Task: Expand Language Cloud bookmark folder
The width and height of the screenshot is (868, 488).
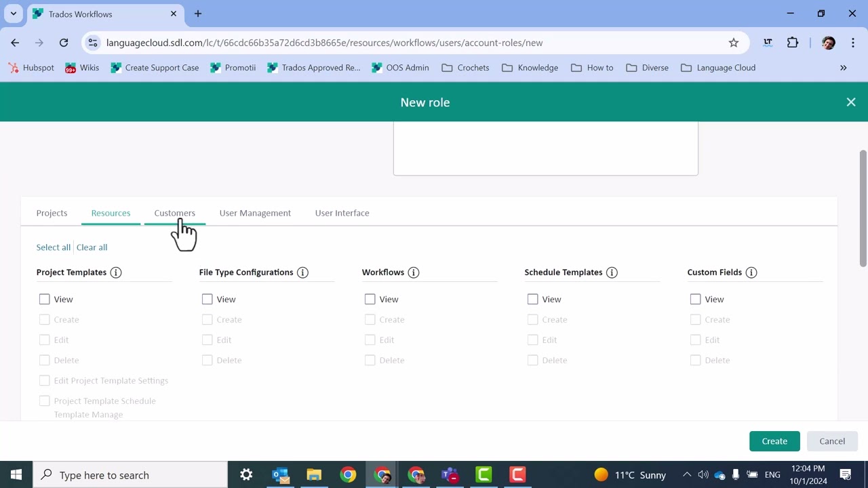Action: click(718, 68)
